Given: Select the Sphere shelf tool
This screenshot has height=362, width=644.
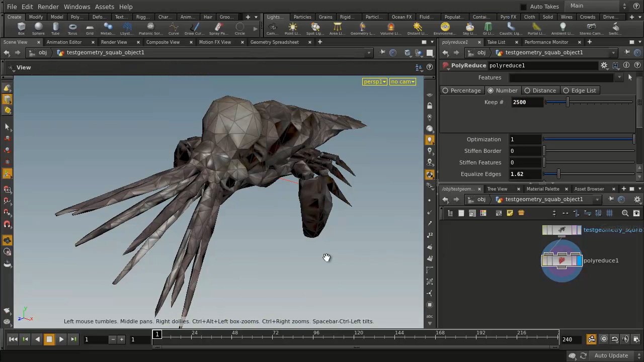Looking at the screenshot, I should (x=38, y=29).
